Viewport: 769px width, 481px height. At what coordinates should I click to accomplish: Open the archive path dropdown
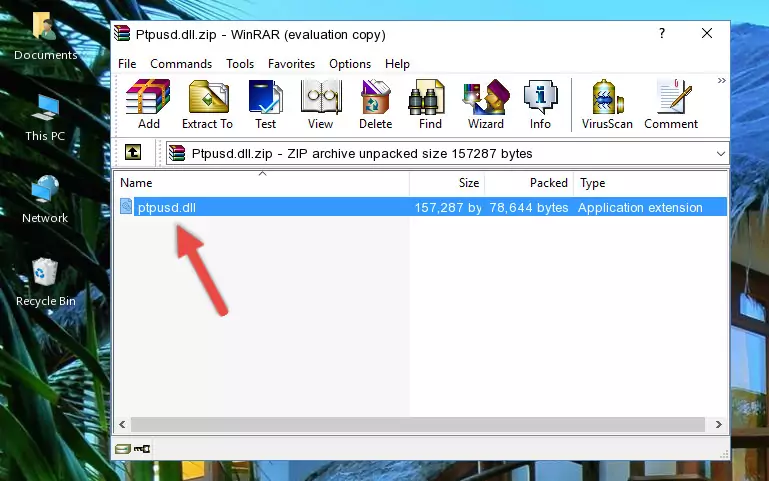720,153
